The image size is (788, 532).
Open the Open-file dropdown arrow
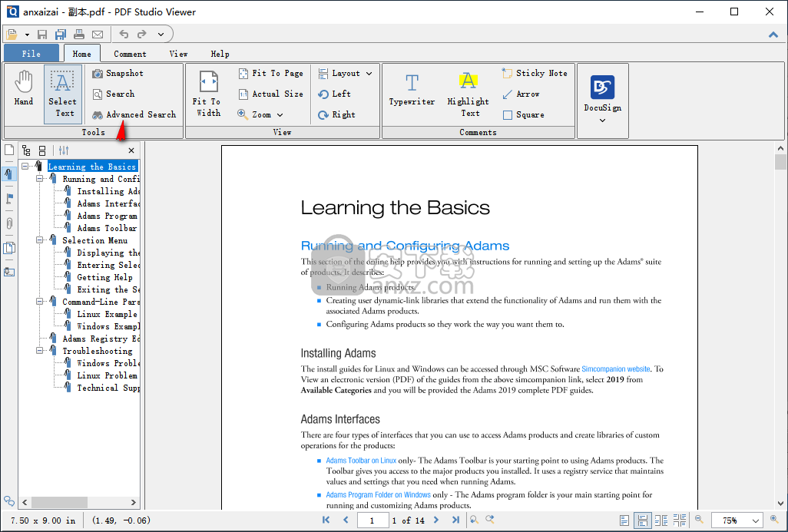pos(27,35)
